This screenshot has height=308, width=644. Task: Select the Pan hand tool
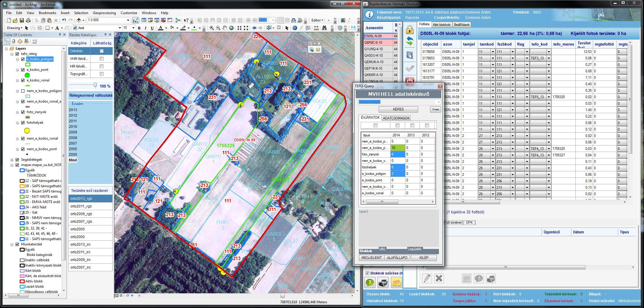click(225, 28)
